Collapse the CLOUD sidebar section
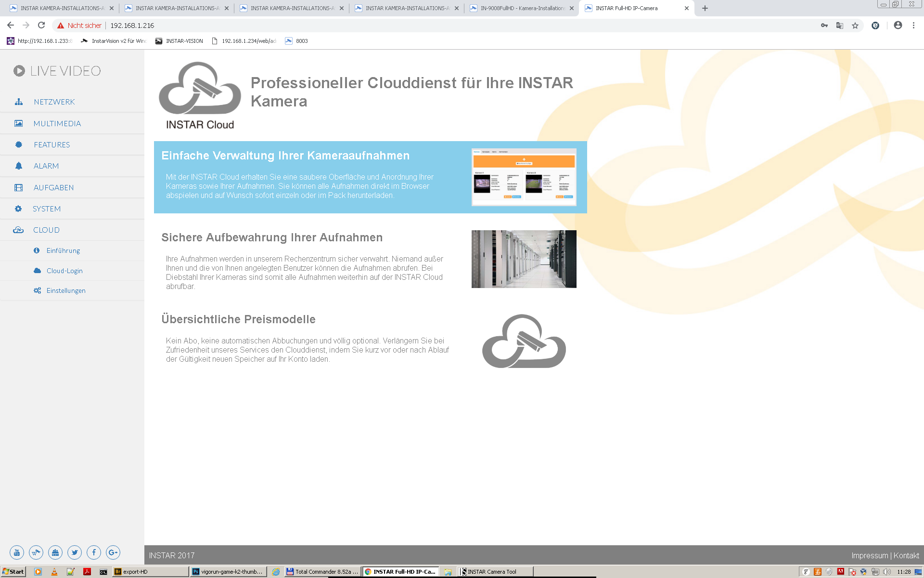924x578 pixels. click(x=46, y=230)
